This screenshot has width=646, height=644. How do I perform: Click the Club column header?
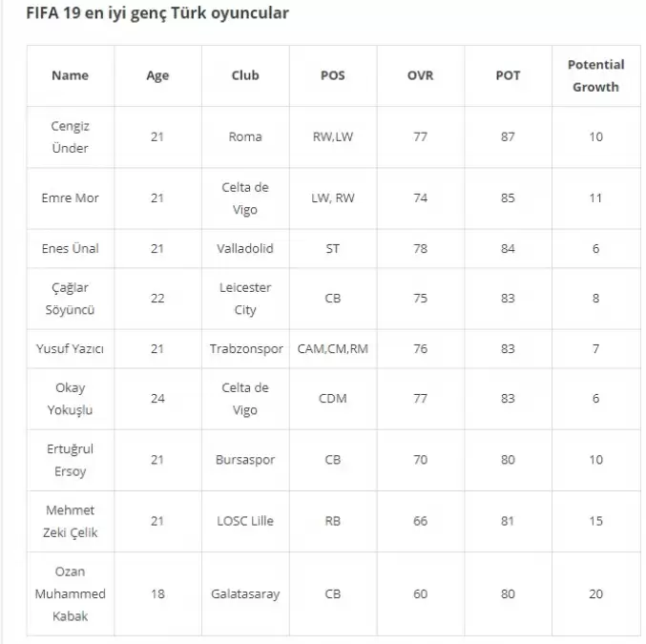(x=245, y=75)
